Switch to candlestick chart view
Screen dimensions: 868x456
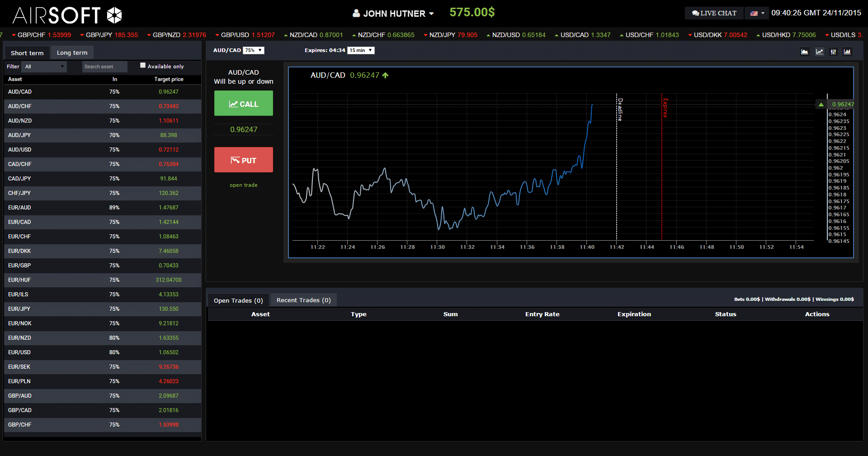point(833,52)
